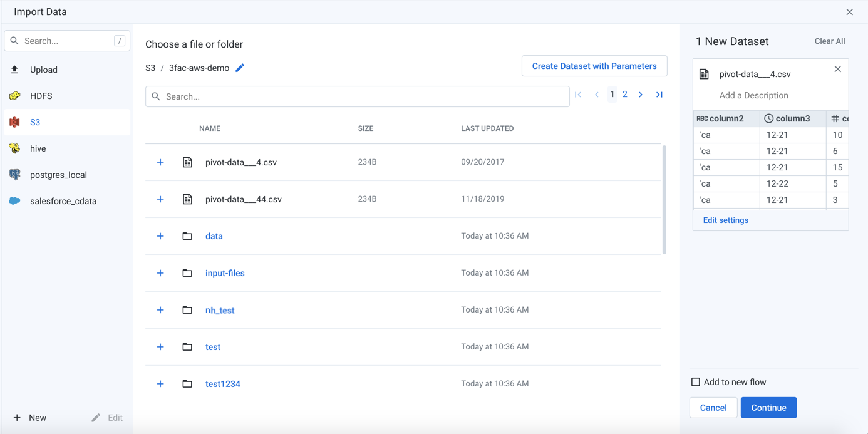Select the HDFS connection icon

click(x=15, y=96)
